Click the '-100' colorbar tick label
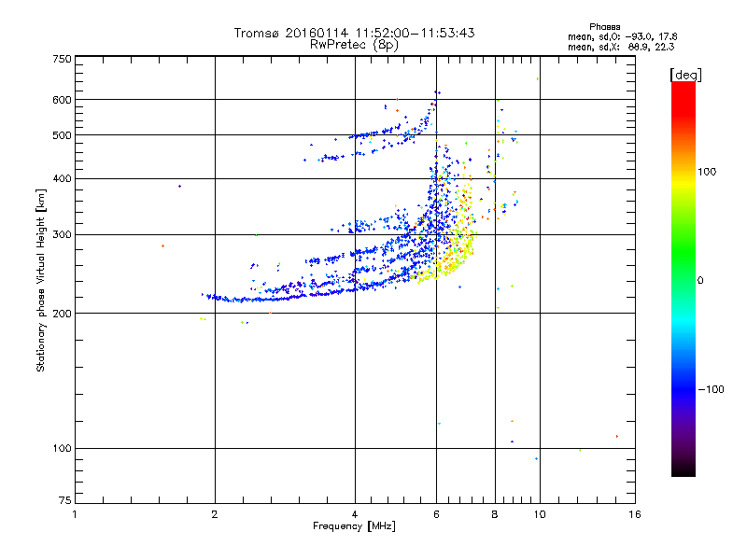 tap(712, 389)
